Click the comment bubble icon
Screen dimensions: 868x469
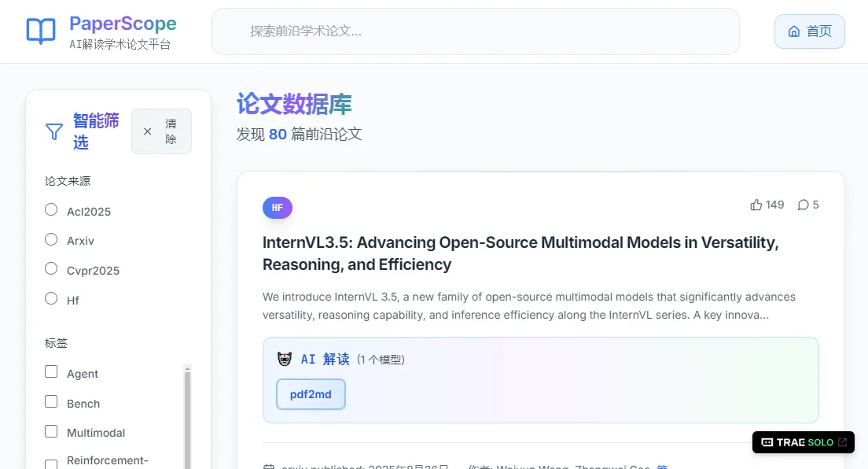[x=803, y=205]
